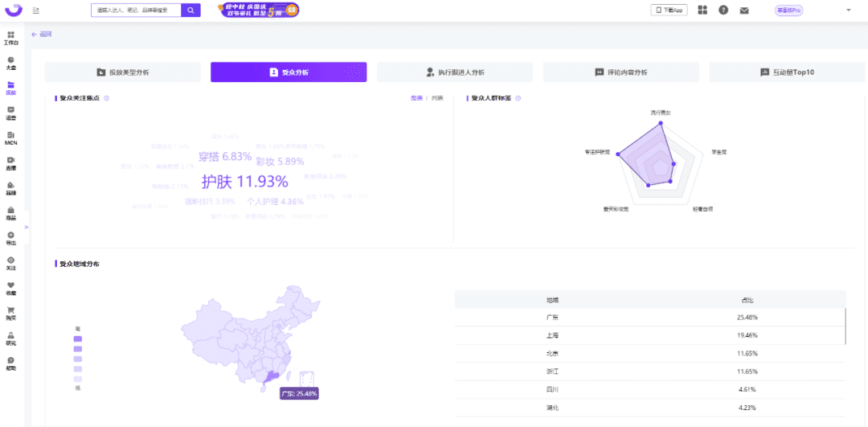Image resolution: width=868 pixels, height=427 pixels.
Task: Open the 商品 shopping bag sidebar icon
Action: [11, 210]
